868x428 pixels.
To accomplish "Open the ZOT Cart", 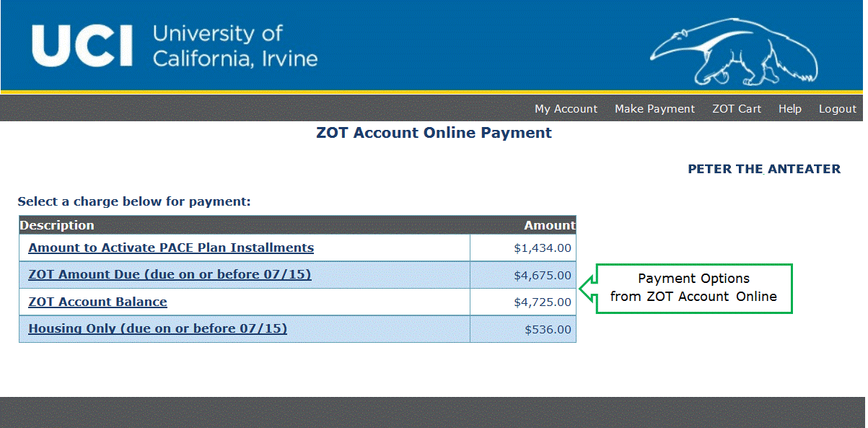I will click(x=736, y=109).
